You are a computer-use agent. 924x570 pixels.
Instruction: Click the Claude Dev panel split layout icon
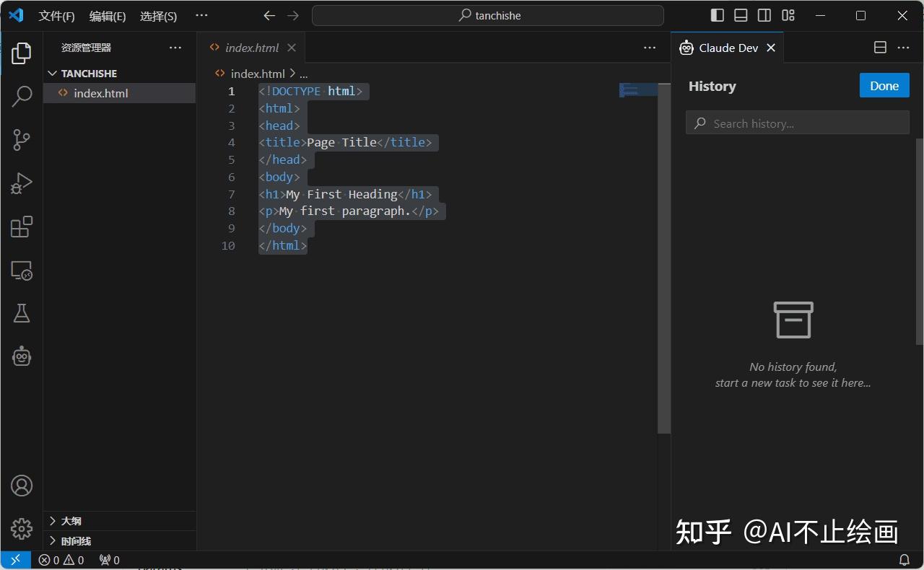pos(880,48)
